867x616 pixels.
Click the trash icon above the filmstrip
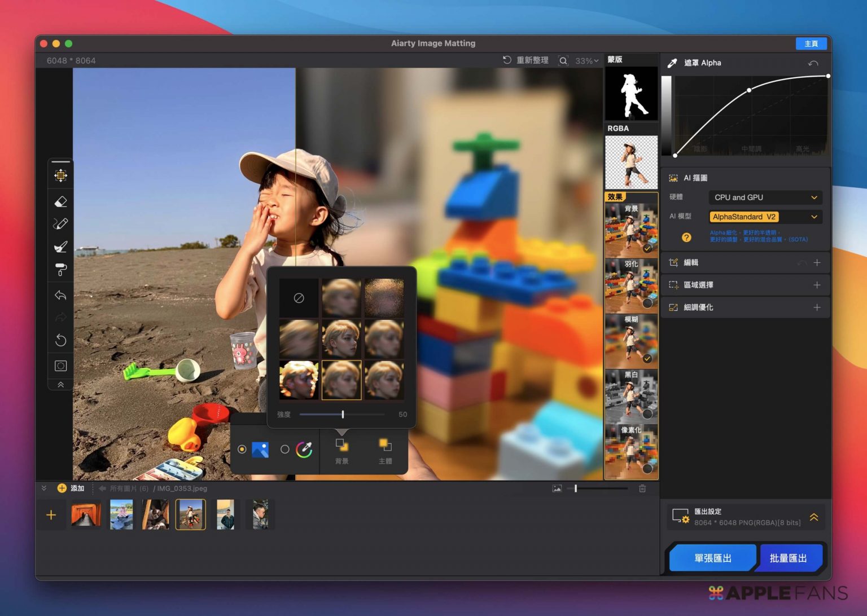pyautogui.click(x=642, y=489)
